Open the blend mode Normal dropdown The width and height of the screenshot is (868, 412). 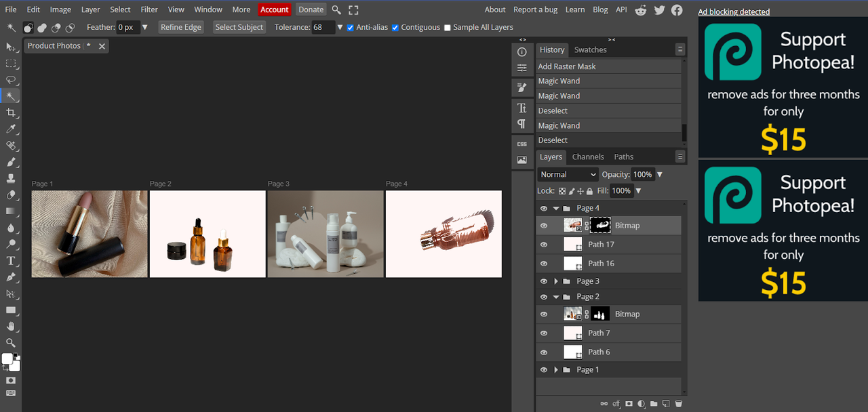pos(568,174)
